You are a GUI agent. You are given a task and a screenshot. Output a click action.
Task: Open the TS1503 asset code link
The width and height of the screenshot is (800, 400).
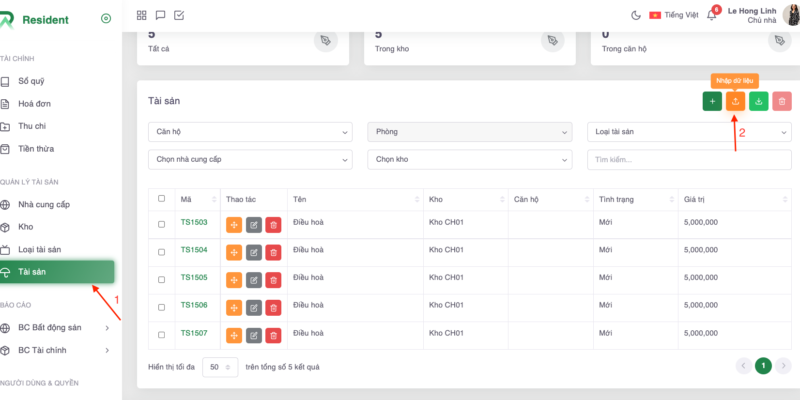(x=194, y=223)
